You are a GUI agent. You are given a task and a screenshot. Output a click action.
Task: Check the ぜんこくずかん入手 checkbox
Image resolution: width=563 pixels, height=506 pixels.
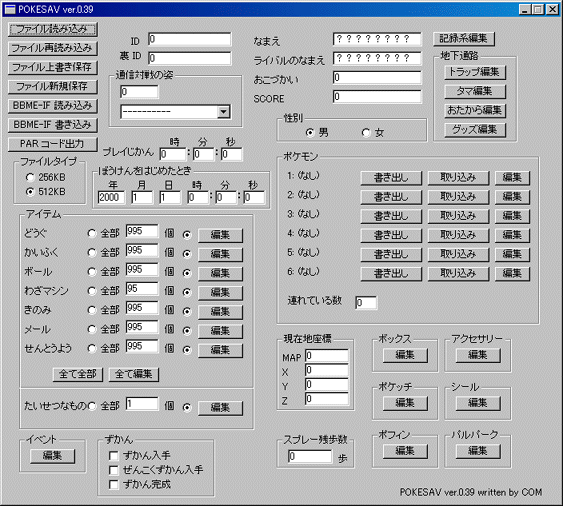pos(113,470)
